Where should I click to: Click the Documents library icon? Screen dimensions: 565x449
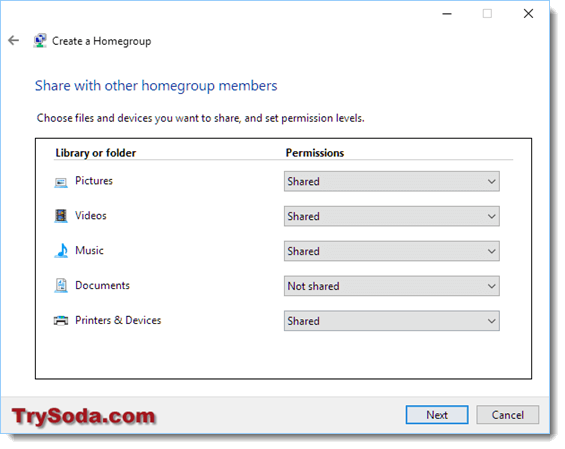(x=61, y=285)
